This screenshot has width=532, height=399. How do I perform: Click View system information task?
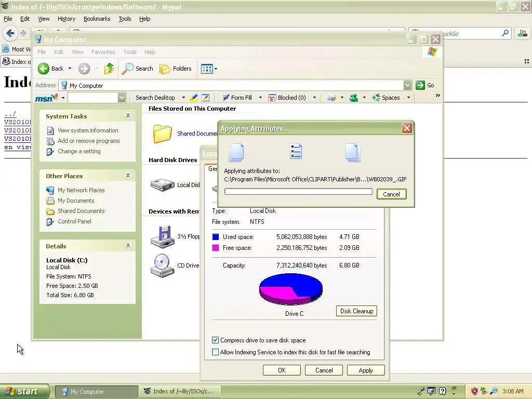point(88,130)
